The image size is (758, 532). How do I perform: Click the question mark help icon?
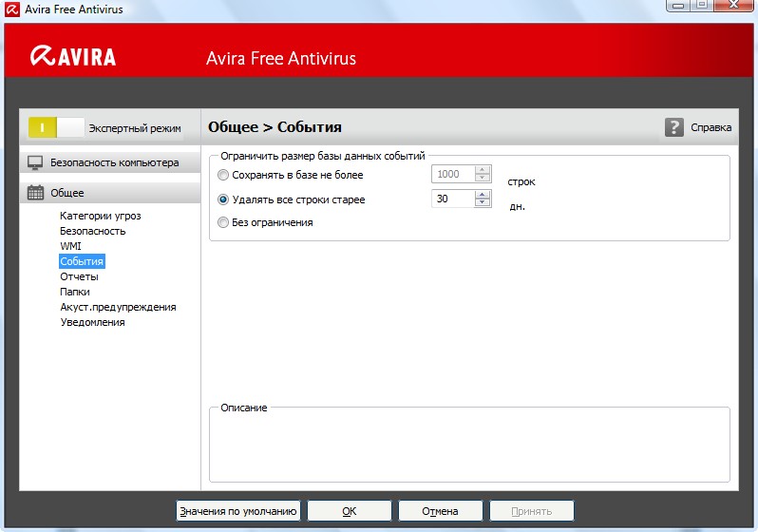click(673, 127)
